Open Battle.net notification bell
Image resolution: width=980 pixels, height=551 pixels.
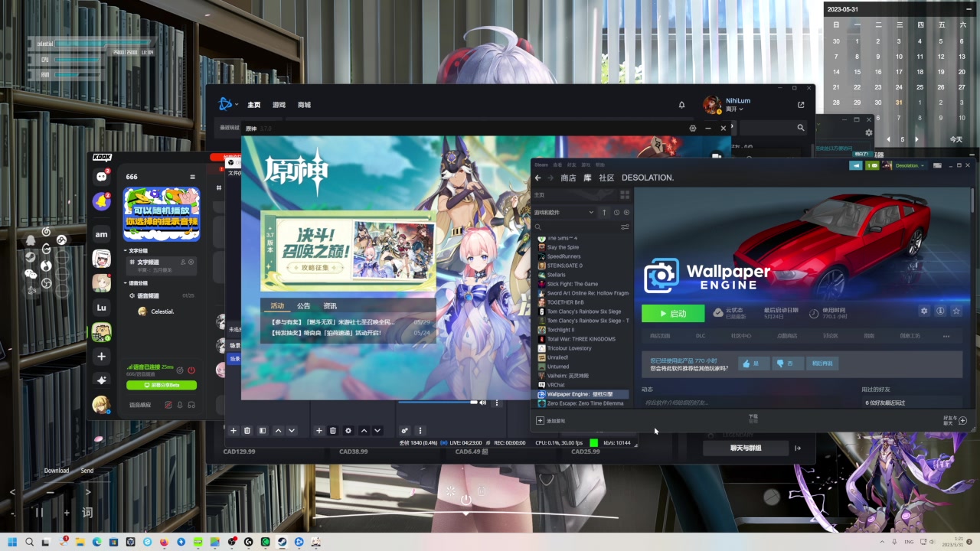(682, 105)
